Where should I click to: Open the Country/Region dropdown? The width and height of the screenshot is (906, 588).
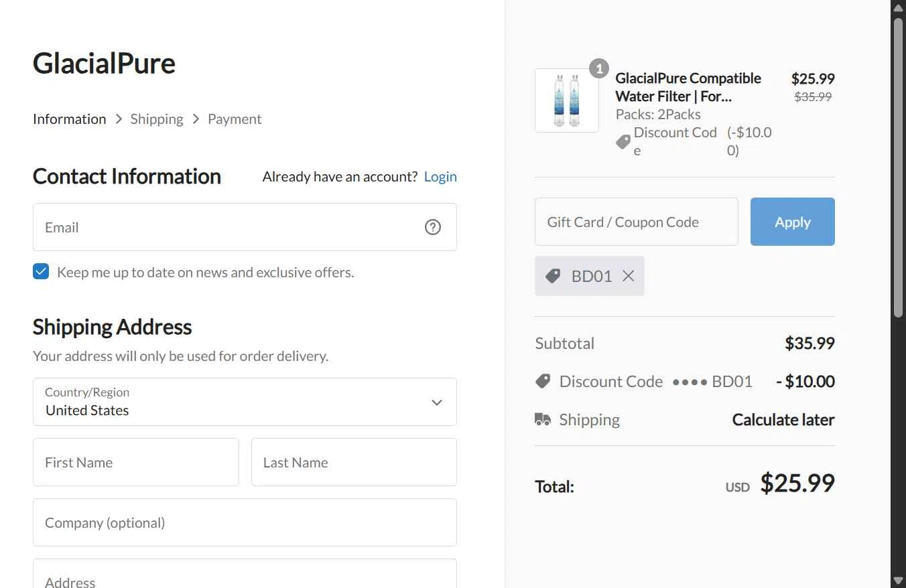[245, 402]
